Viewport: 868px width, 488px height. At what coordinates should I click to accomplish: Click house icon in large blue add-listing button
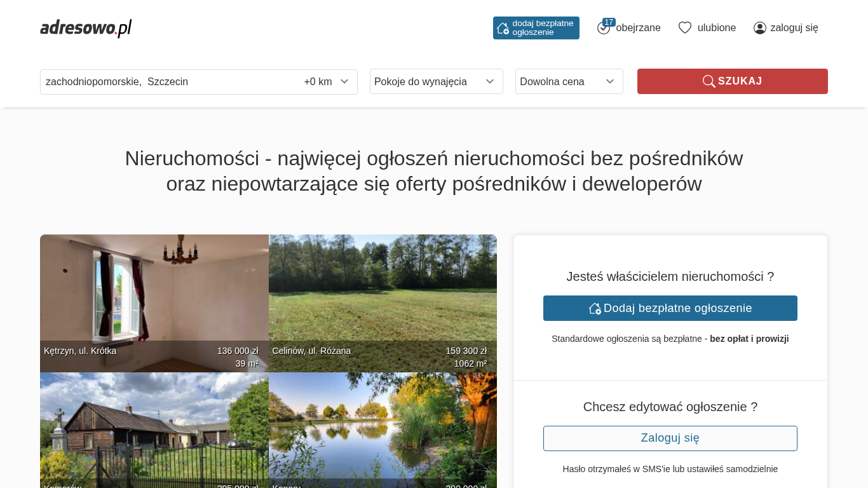[x=595, y=308]
